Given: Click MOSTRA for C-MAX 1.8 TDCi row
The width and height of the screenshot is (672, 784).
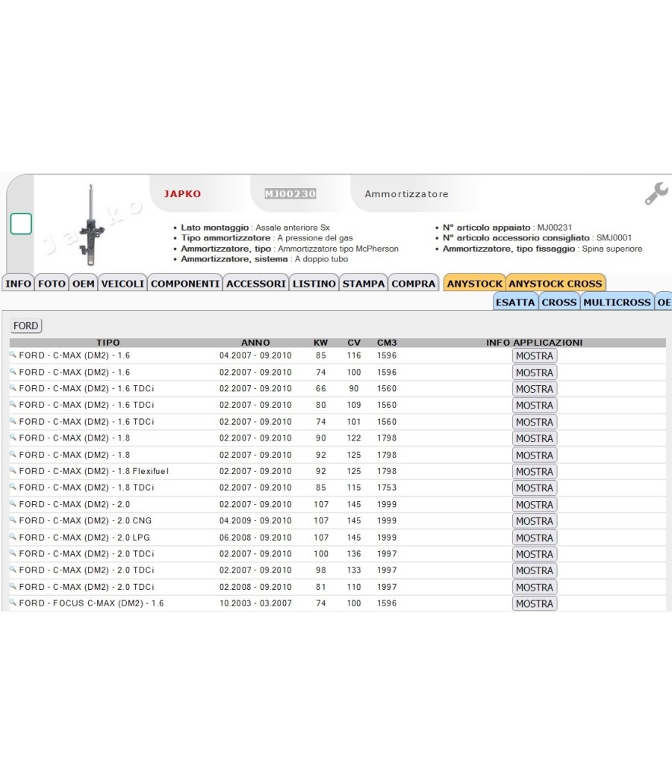Looking at the screenshot, I should (x=535, y=488).
